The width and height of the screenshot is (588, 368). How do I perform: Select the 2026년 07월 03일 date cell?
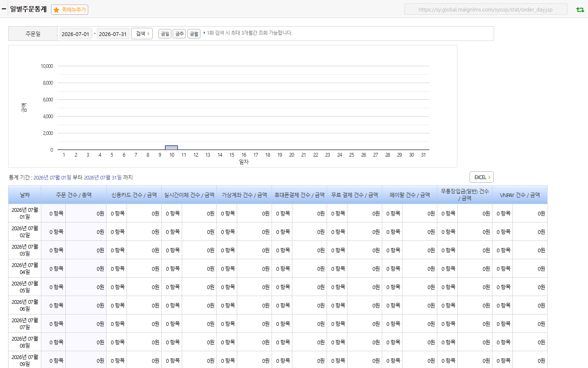[25, 250]
